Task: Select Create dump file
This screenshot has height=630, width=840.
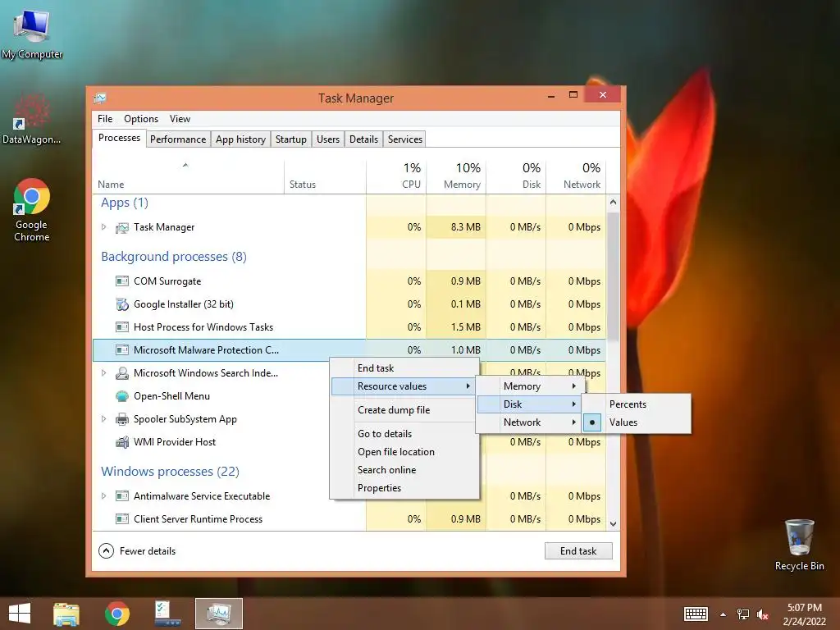Action: tap(403, 410)
